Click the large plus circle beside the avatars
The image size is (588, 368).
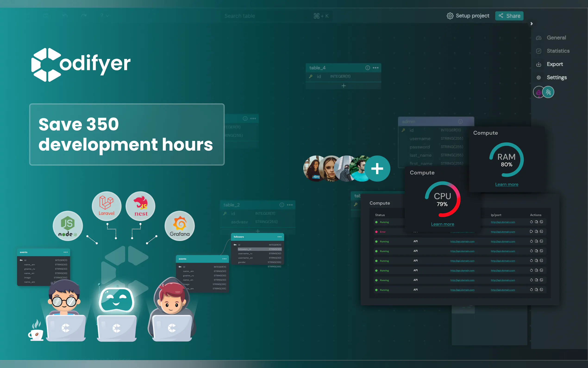[377, 169]
